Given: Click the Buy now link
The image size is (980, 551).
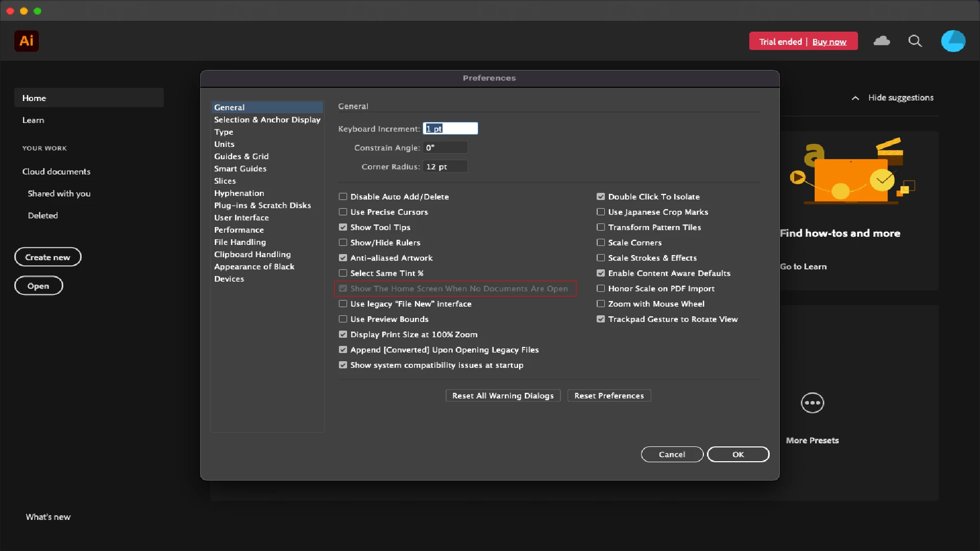Looking at the screenshot, I should (x=829, y=42).
